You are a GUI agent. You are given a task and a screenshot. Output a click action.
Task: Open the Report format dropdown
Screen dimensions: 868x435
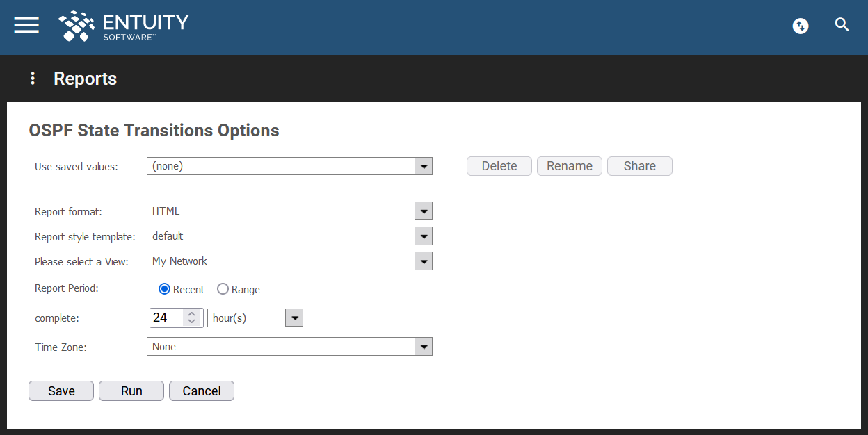coord(289,211)
